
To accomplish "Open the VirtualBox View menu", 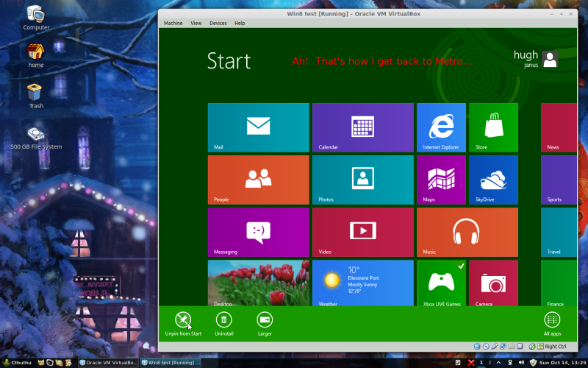I will (x=196, y=23).
